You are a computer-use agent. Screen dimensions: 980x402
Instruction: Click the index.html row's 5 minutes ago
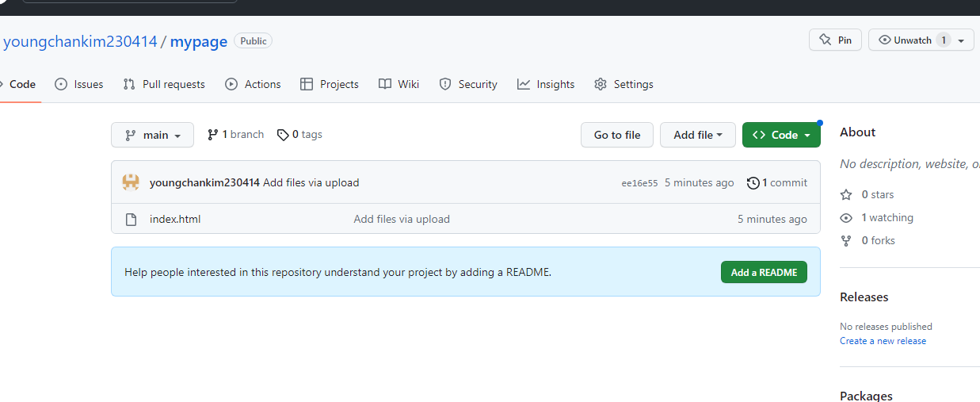[x=772, y=219]
